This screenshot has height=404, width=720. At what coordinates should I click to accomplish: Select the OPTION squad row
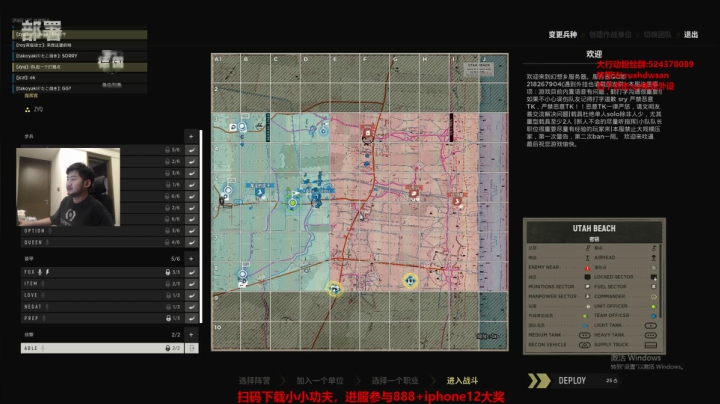tap(102, 230)
